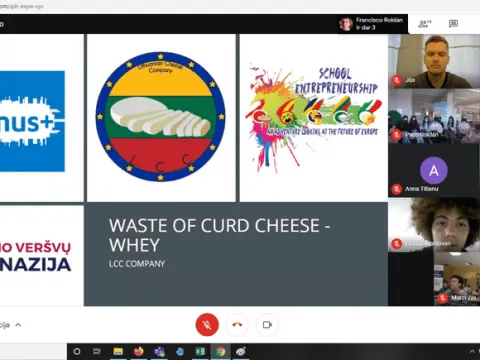Click muted mic icon on Anna Titianu tile
The width and height of the screenshot is (480, 360).
coord(397,189)
